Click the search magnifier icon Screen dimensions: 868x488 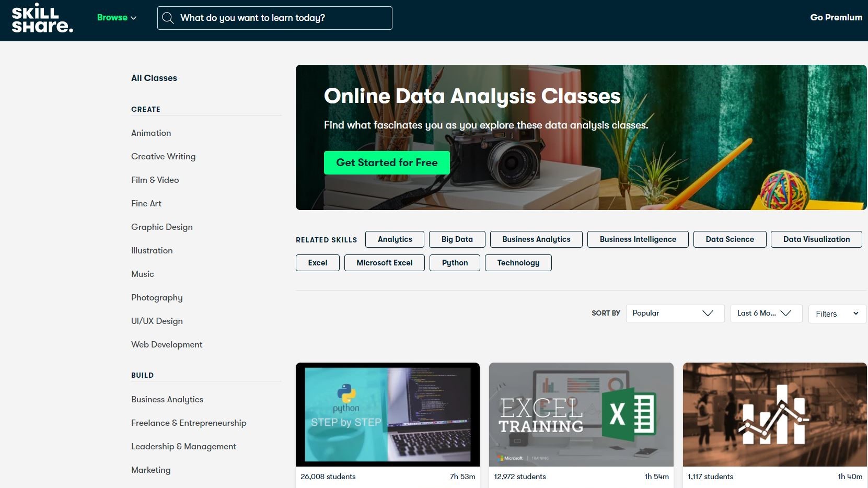[x=168, y=18]
